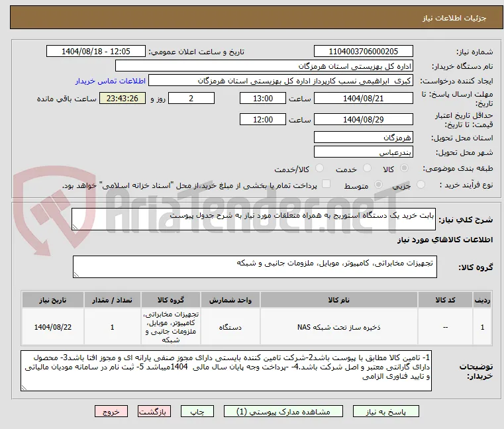Image resolution: width=504 pixels, height=429 pixels.
Task: Click the countdown timer 23:43:26 field
Action: (123, 99)
